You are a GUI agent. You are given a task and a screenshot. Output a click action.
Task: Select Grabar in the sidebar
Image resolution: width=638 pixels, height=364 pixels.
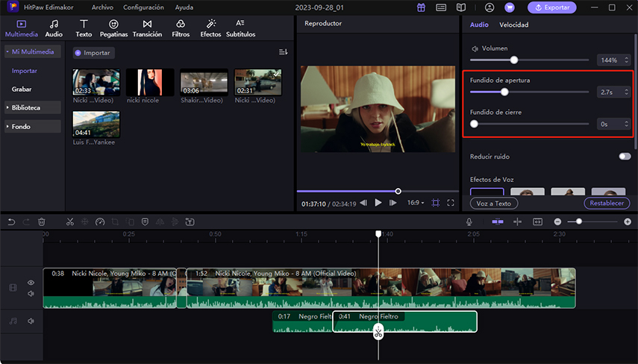[x=22, y=89]
